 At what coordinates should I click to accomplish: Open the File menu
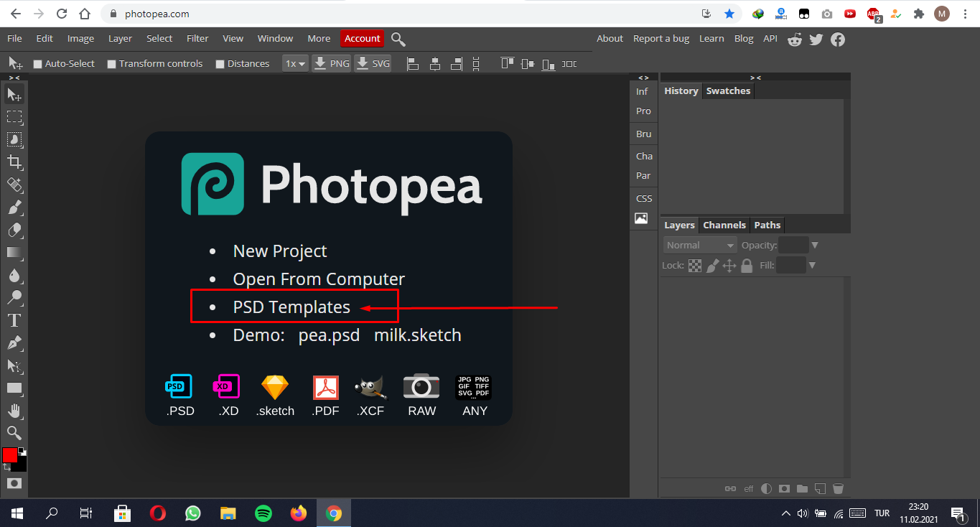14,39
